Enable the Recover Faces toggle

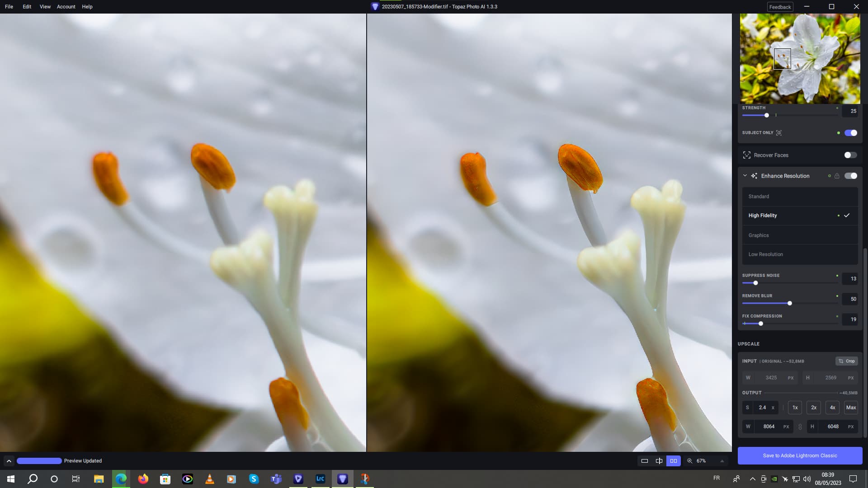point(850,155)
